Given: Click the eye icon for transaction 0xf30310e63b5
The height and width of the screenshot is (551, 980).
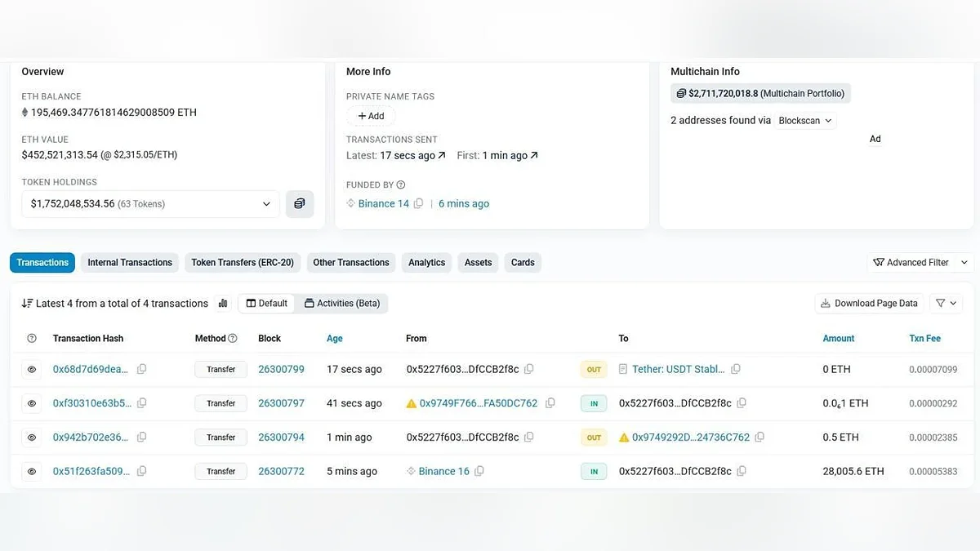Looking at the screenshot, I should (32, 403).
